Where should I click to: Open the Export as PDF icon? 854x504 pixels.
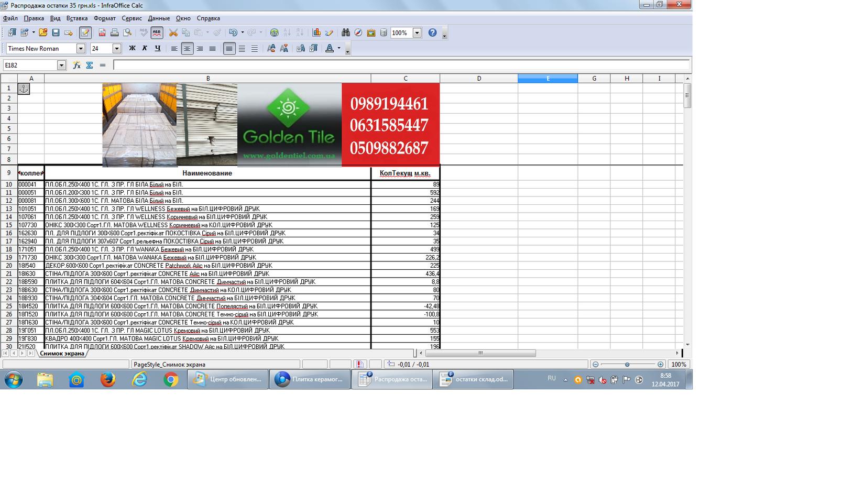[102, 32]
